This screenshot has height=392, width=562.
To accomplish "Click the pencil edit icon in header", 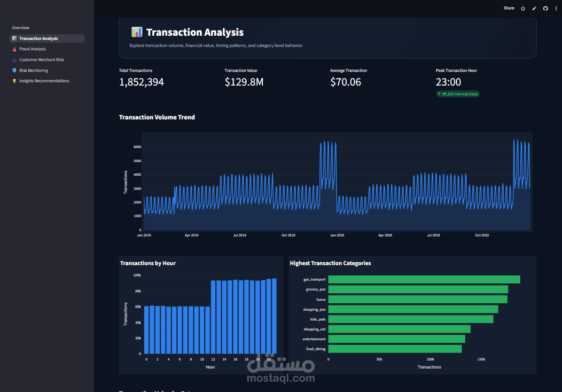I will [x=534, y=8].
